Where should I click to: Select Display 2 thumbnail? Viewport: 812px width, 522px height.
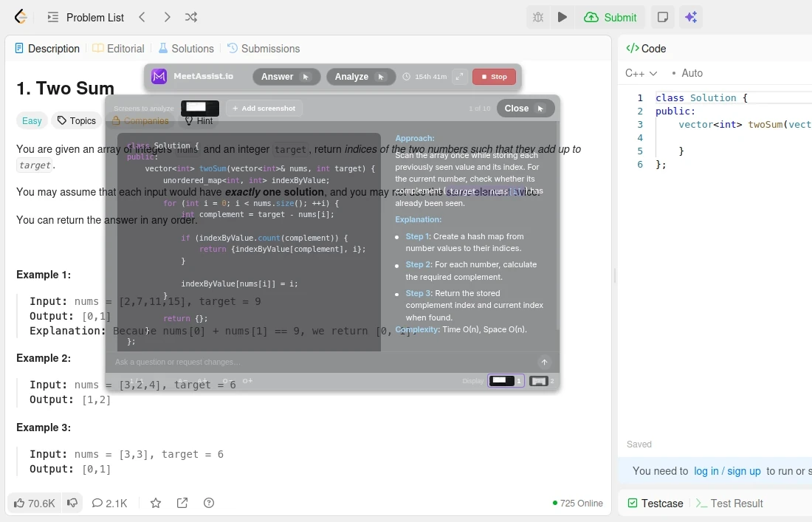coord(542,381)
